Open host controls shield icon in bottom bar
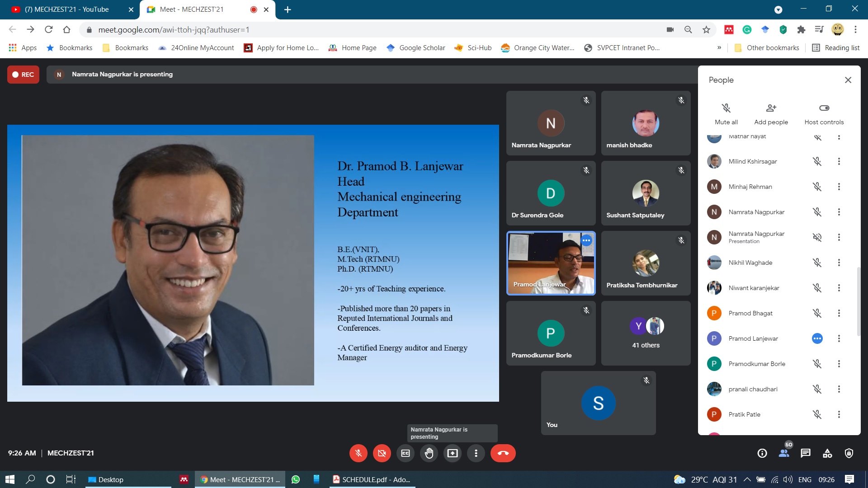Image resolution: width=868 pixels, height=488 pixels. coord(849,453)
